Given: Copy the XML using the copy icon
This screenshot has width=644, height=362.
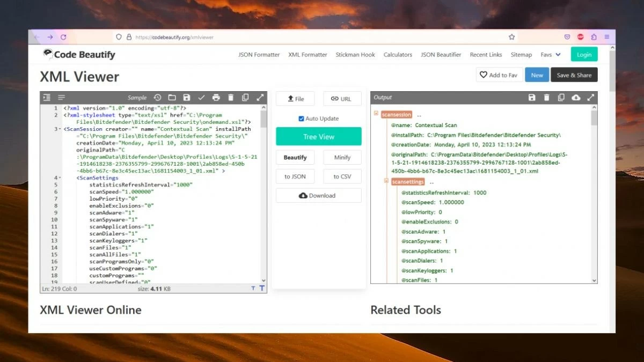Looking at the screenshot, I should coord(245,97).
